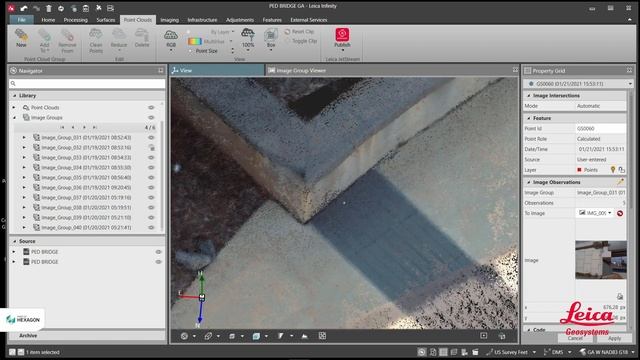The width and height of the screenshot is (640, 360).
Task: Expand the Image_Group_033 node
Action: 24,158
